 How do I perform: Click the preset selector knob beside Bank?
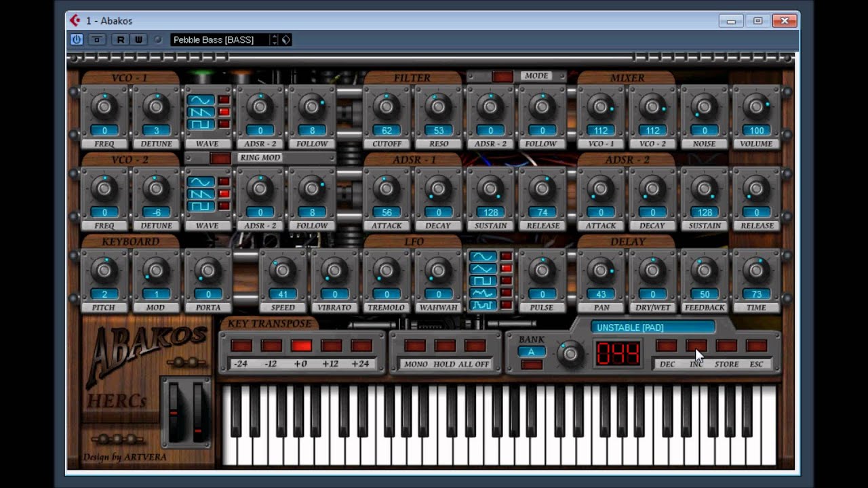click(x=570, y=352)
